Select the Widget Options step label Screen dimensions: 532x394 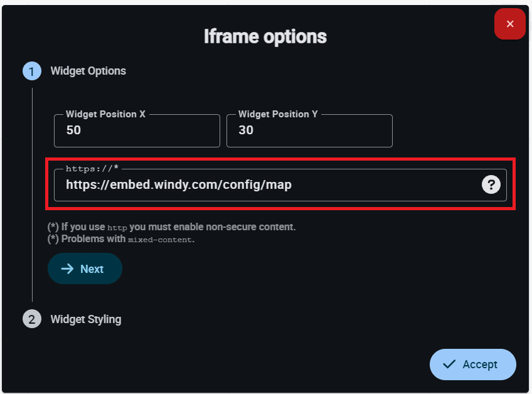(x=88, y=71)
